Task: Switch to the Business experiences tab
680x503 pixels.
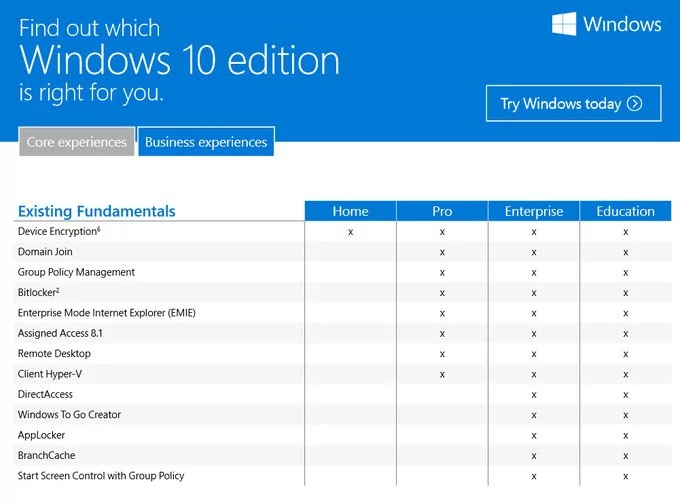Action: click(x=206, y=142)
